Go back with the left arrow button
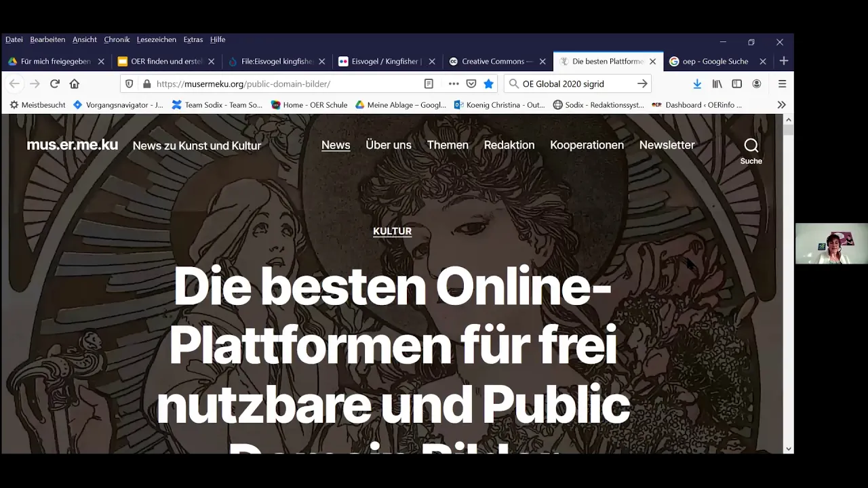Image resolution: width=868 pixels, height=488 pixels. [x=14, y=83]
